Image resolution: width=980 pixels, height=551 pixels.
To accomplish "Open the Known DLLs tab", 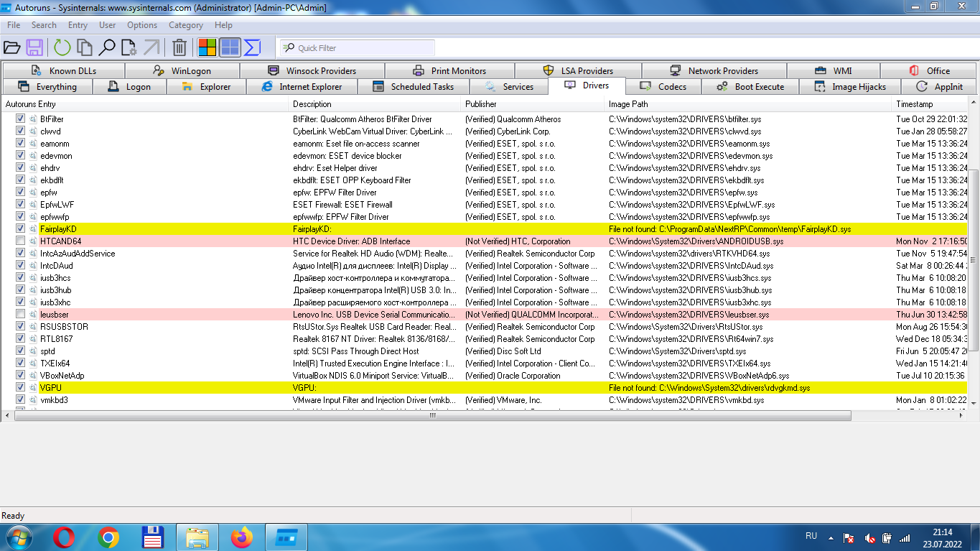I will coord(63,70).
